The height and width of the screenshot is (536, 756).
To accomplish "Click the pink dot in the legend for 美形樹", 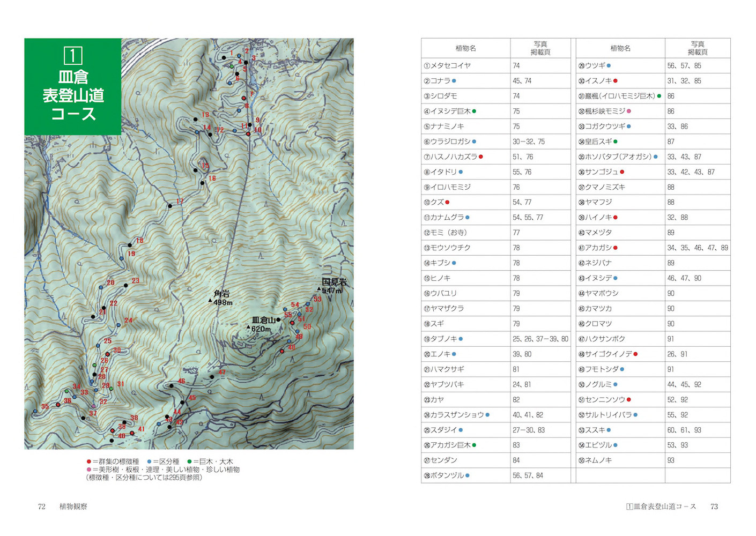I will [x=89, y=470].
